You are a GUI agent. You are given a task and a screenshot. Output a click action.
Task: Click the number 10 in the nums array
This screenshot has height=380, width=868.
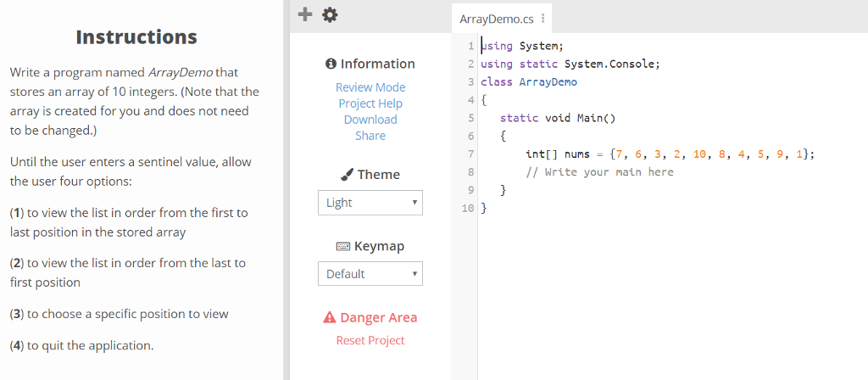(699, 154)
